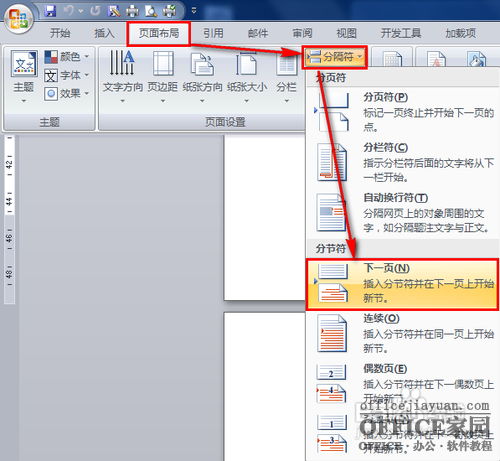Open the Undo history dropdown arrow

[x=81, y=11]
